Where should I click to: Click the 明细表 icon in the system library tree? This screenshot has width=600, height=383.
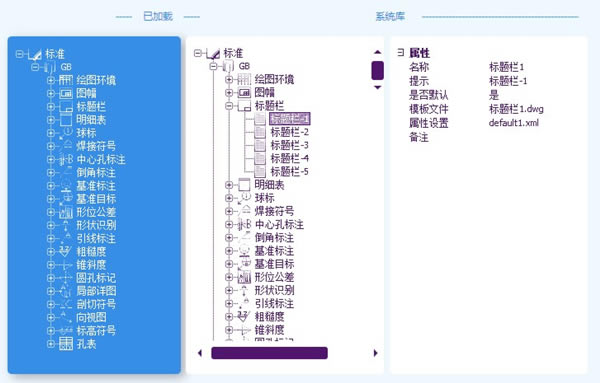(244, 185)
